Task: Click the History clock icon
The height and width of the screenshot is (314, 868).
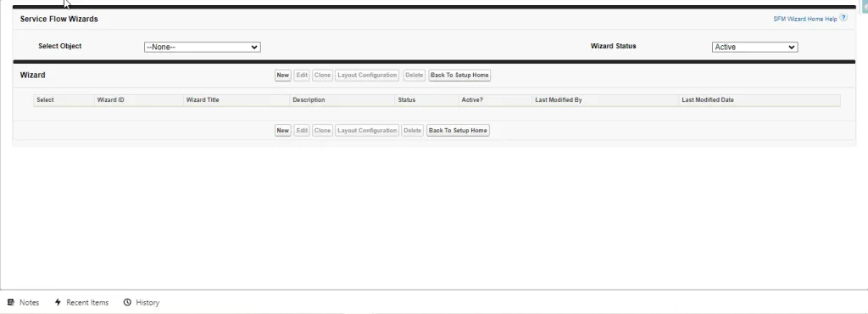Action: [x=127, y=302]
